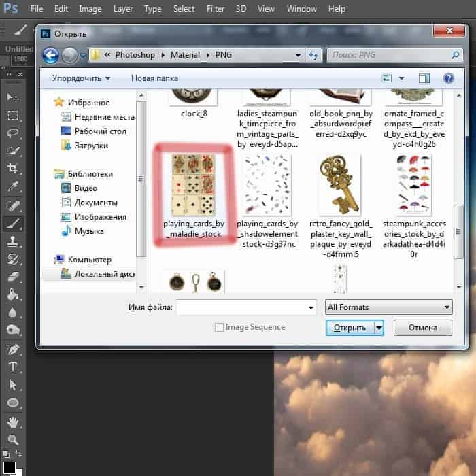The width and height of the screenshot is (476, 476).
Task: Select the Lasso tool
Action: pos(13,133)
